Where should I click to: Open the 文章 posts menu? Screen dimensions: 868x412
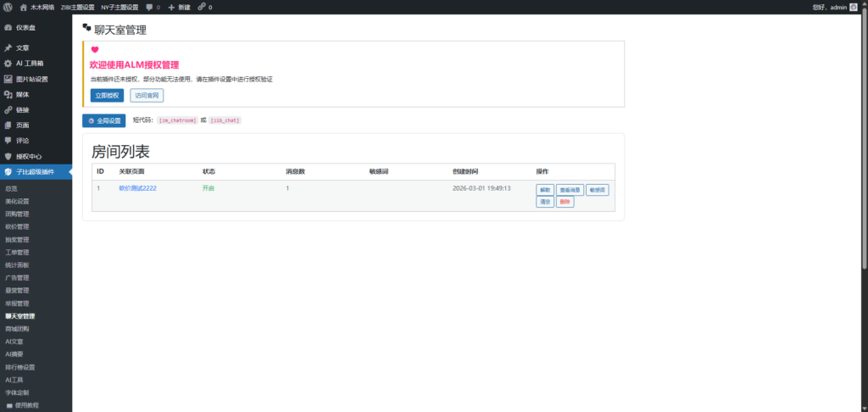23,48
